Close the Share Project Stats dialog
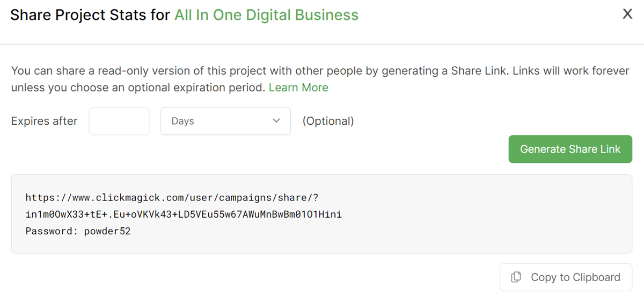The image size is (644, 301). coord(627,14)
